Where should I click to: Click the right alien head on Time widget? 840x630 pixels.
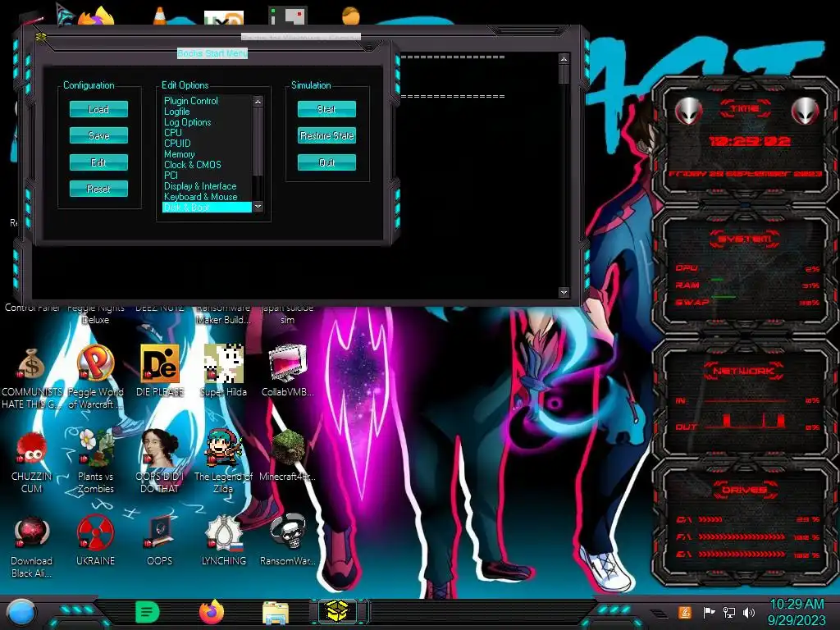coord(806,112)
